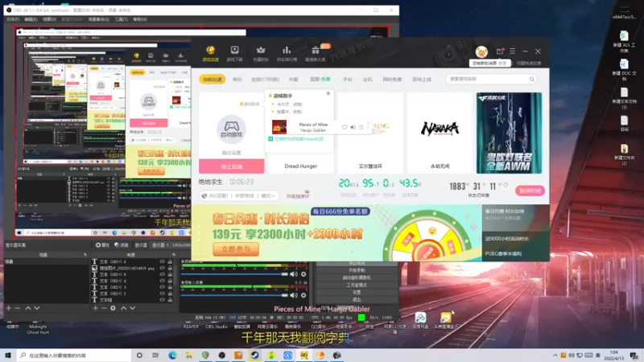Lock the OBS text (GDI+) 2 source
Screen dimensions: 644x362
pos(170,294)
